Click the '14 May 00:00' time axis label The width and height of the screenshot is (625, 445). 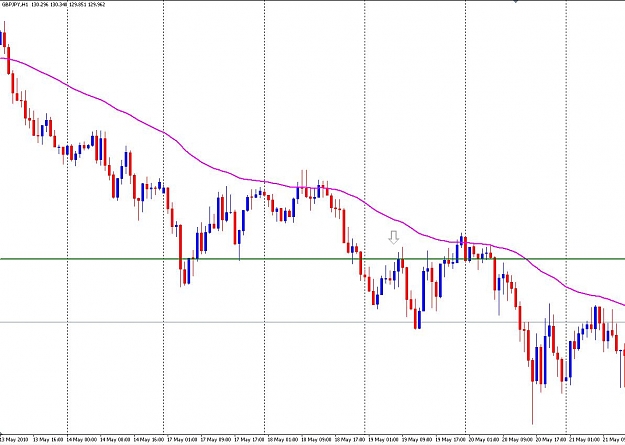click(82, 440)
